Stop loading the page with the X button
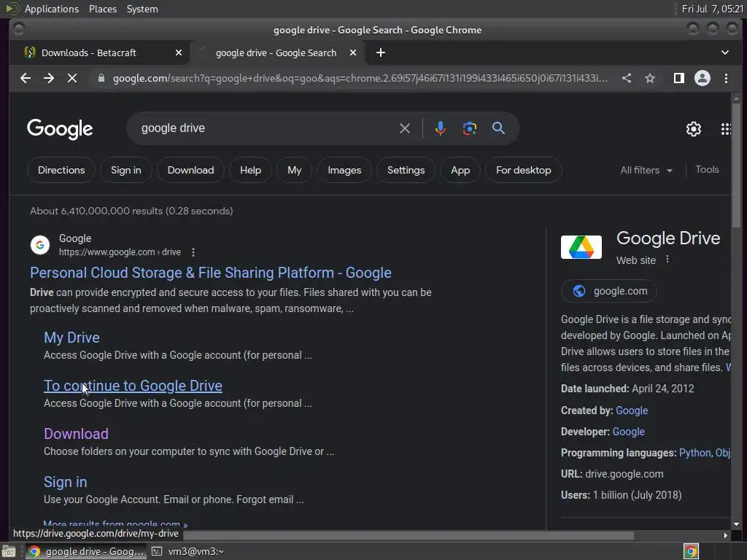Viewport: 747px width, 560px height. tap(72, 78)
